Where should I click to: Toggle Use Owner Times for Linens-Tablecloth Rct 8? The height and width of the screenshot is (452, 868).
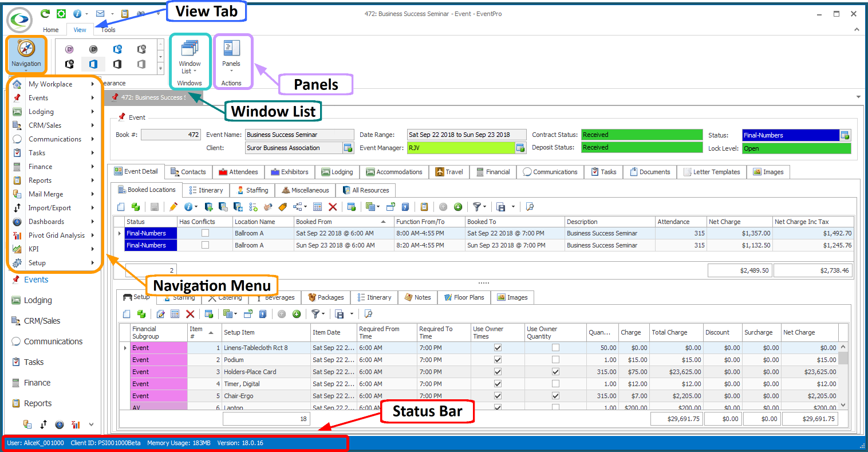coord(498,348)
